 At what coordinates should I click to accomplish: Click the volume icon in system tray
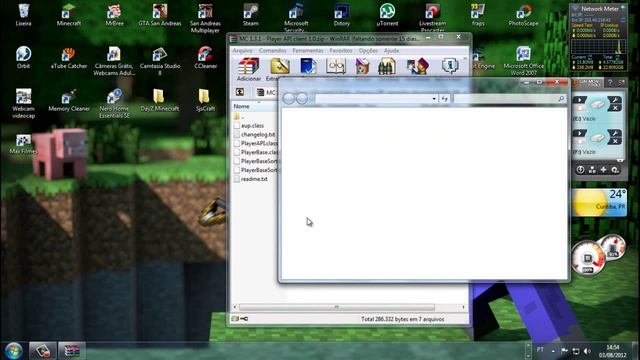[587, 351]
